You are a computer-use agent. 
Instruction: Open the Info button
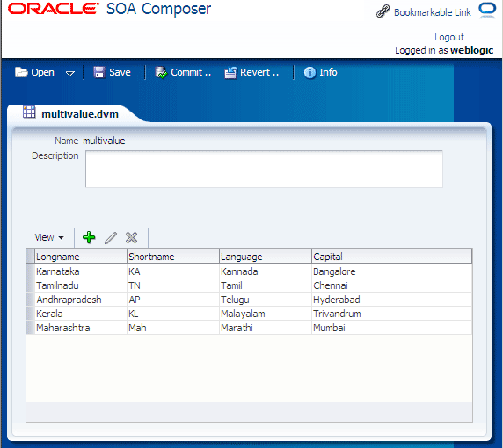[x=320, y=72]
